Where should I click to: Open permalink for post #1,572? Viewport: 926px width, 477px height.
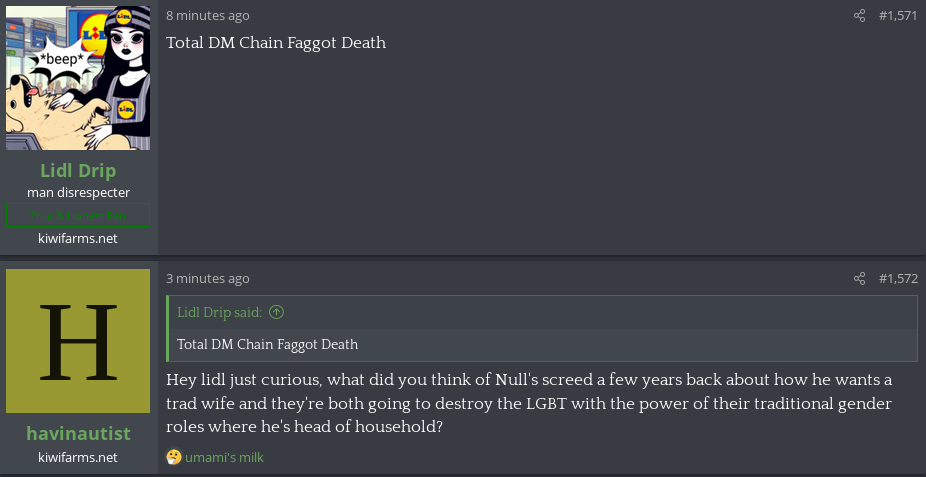[x=898, y=278]
